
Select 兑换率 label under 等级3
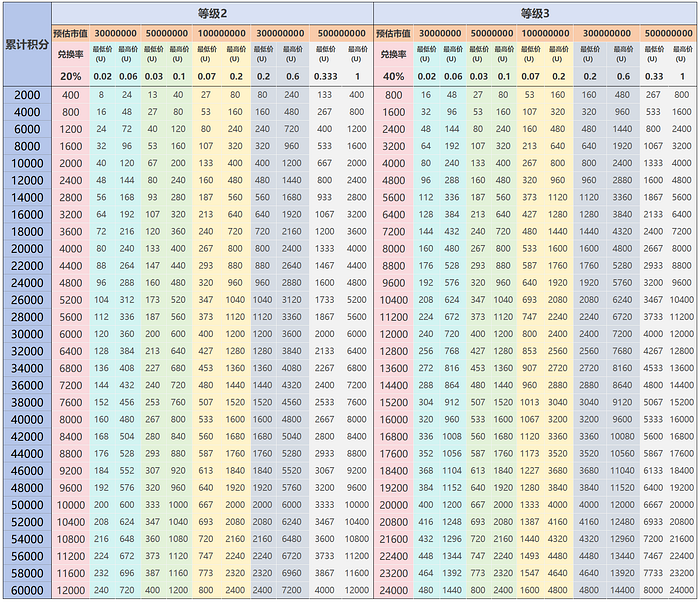pos(394,54)
